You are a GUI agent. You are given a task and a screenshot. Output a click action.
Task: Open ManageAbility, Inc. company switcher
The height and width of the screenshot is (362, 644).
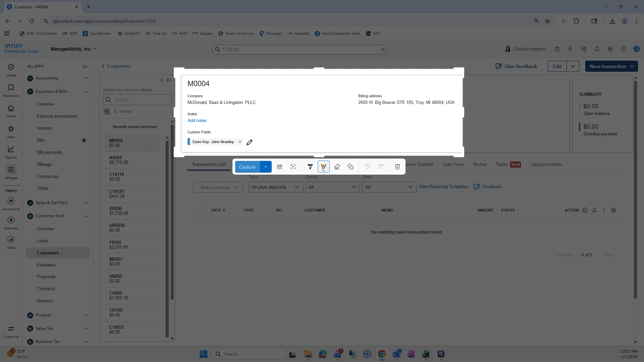(74, 49)
